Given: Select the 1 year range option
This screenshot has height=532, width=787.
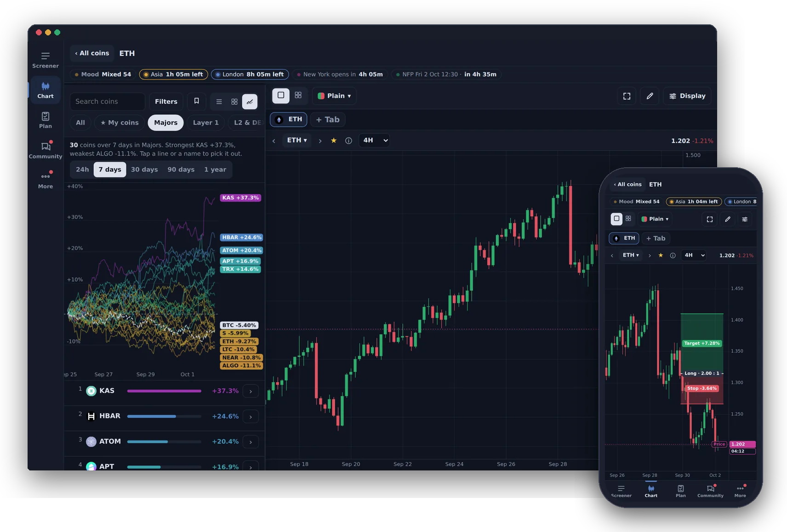Looking at the screenshot, I should pyautogui.click(x=215, y=170).
